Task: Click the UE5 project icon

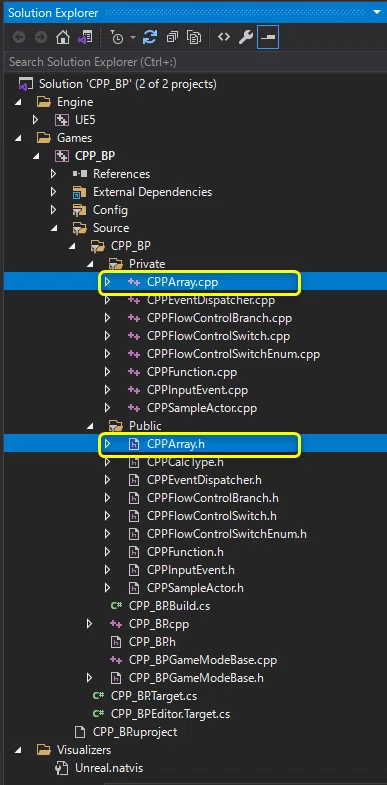Action: 62,120
